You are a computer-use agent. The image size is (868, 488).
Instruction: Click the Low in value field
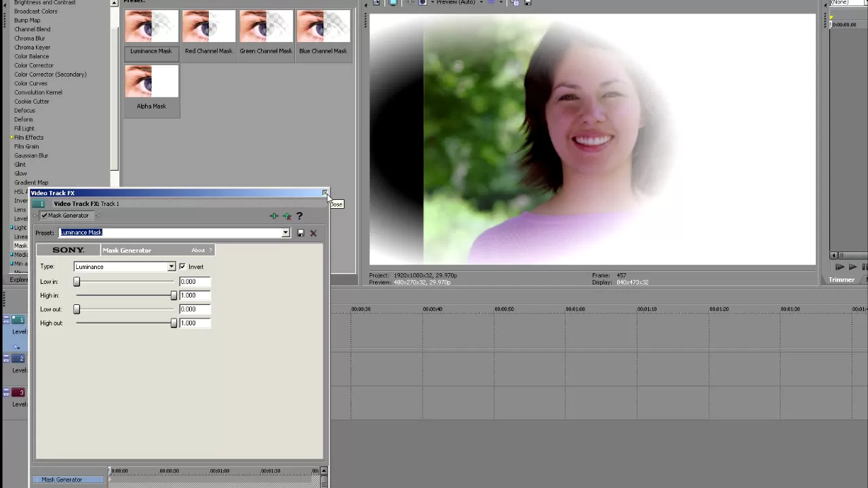coord(195,282)
